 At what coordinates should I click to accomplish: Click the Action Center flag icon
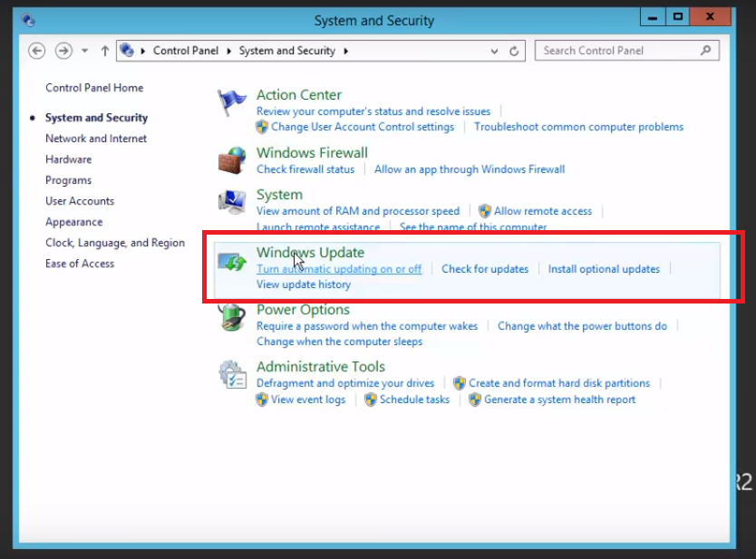tap(231, 102)
